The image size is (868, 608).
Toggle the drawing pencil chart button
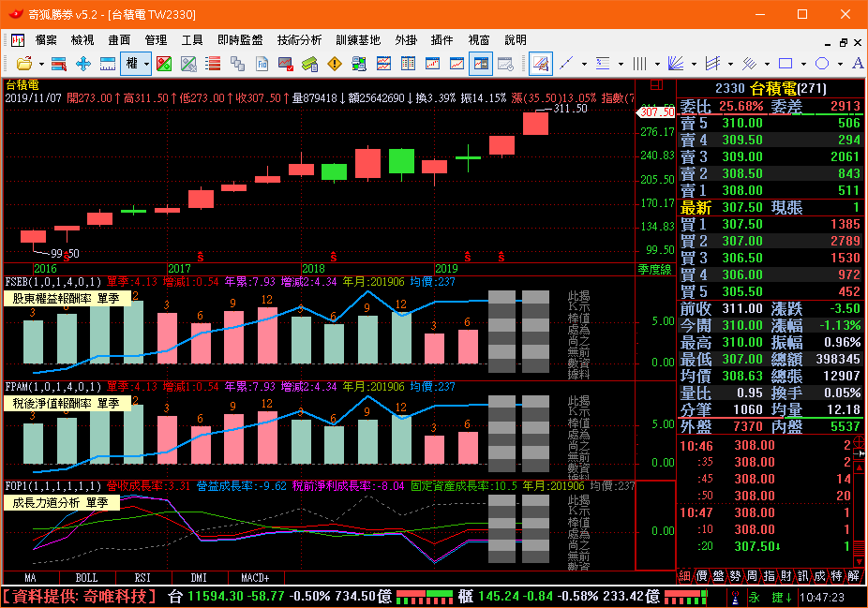[541, 64]
